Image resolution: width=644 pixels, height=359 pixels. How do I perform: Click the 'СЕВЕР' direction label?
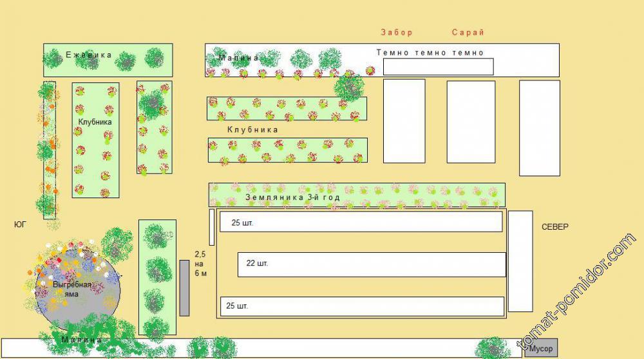click(555, 227)
